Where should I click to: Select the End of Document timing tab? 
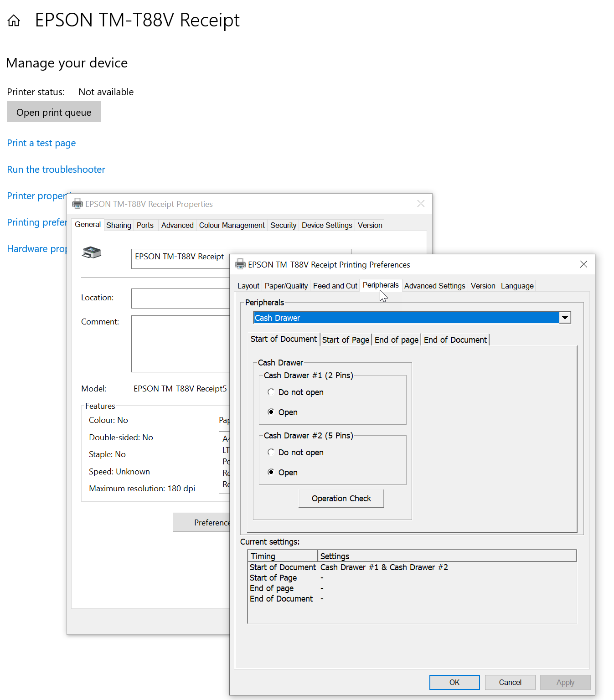click(x=455, y=340)
